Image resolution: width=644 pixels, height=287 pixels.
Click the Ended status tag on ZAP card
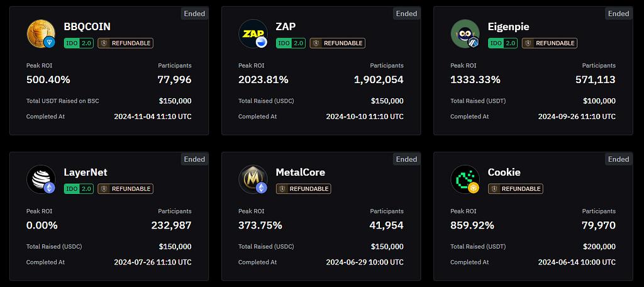[406, 14]
